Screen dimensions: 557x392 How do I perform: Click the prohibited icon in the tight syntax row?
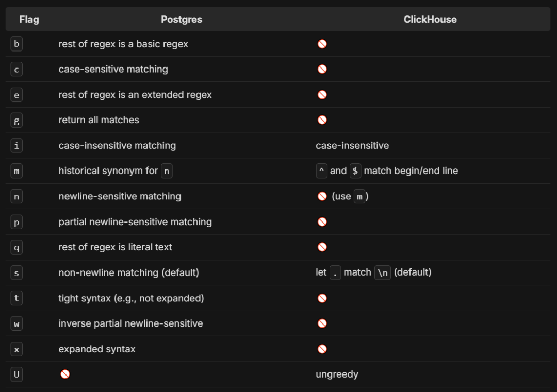coord(322,298)
